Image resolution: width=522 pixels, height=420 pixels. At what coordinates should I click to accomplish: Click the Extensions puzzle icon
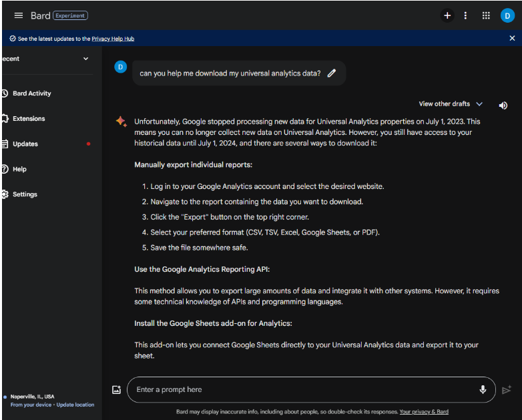click(5, 119)
